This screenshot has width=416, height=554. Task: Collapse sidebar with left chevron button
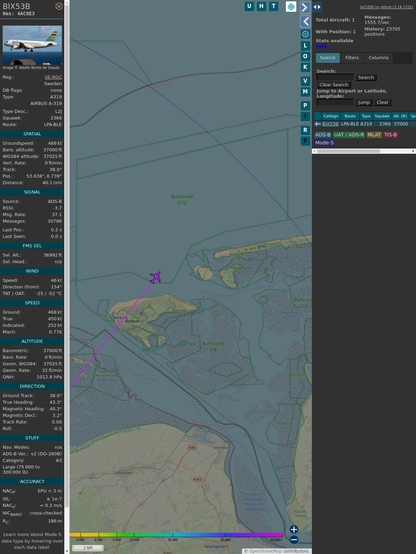click(x=305, y=22)
